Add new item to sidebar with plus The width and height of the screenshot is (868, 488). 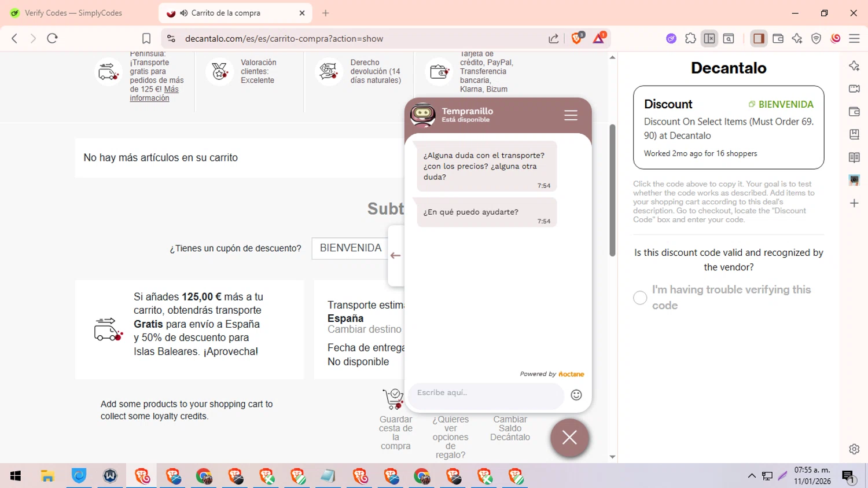(854, 203)
